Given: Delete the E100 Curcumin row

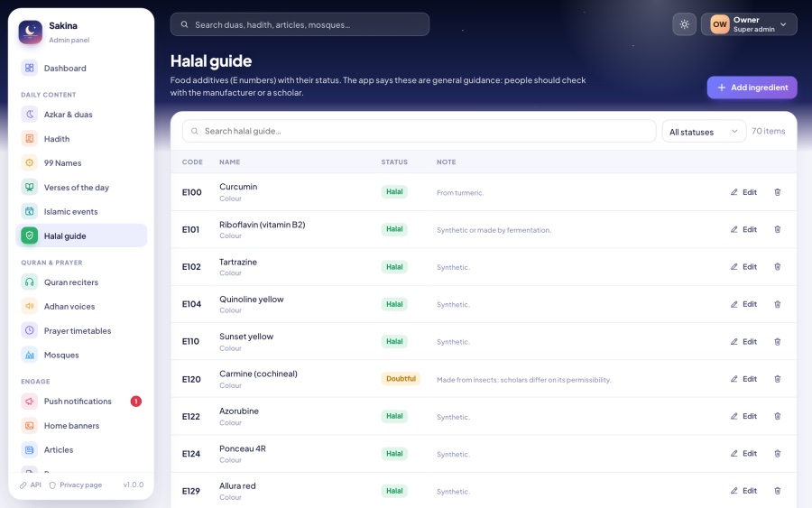Looking at the screenshot, I should pyautogui.click(x=778, y=192).
